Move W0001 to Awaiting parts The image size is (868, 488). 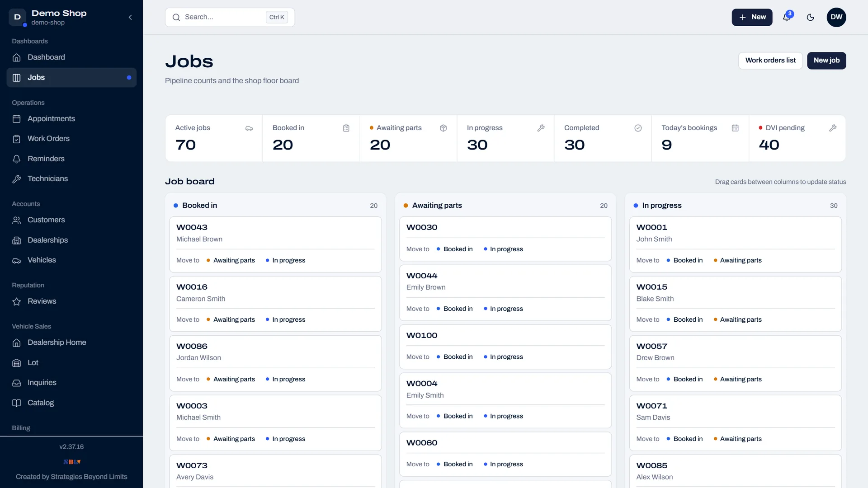[737, 261]
